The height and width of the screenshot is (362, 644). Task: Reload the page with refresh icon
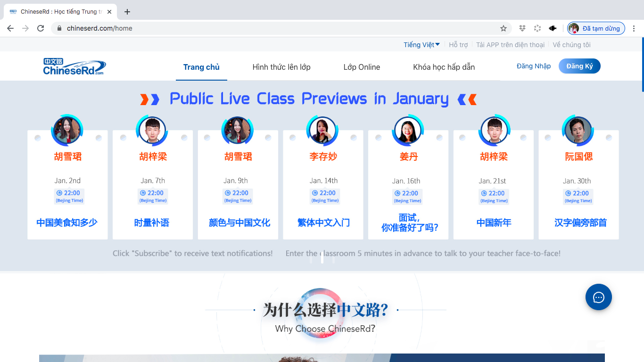[x=41, y=28]
